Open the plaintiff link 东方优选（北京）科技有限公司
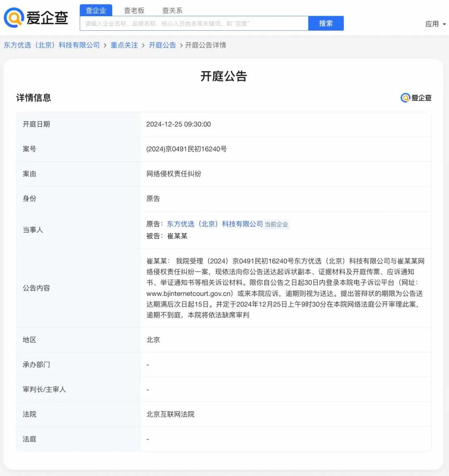The image size is (449, 476). coord(215,224)
